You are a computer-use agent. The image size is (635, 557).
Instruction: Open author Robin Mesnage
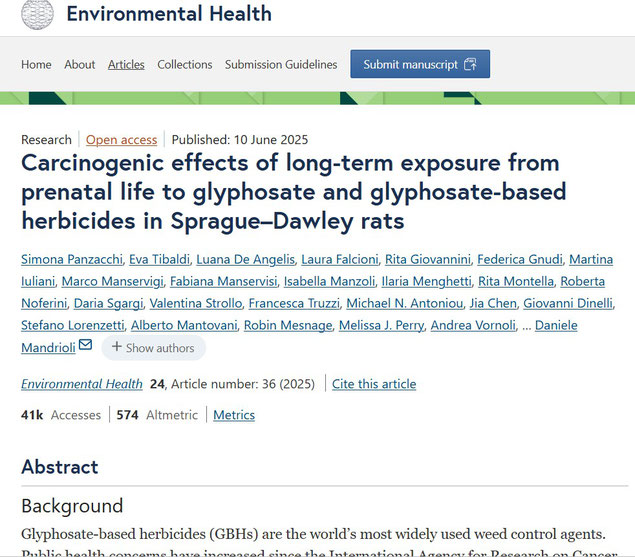[x=288, y=325]
